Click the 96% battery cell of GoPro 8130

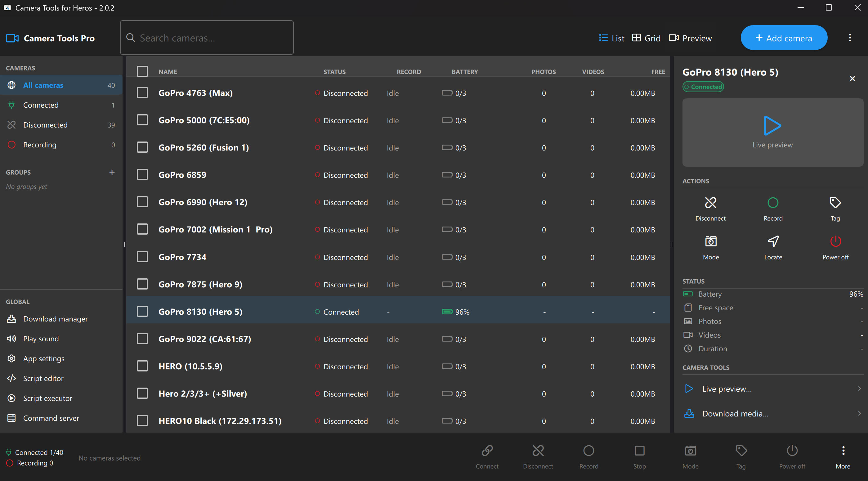(x=456, y=312)
